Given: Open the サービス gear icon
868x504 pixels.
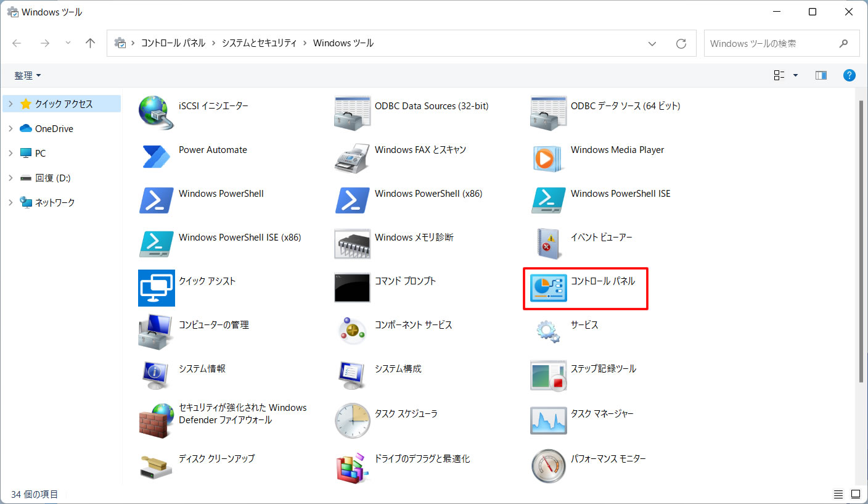Looking at the screenshot, I should pos(548,332).
